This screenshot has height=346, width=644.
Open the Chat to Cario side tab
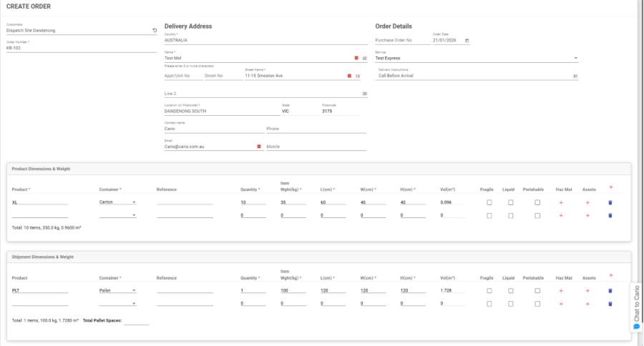636,307
